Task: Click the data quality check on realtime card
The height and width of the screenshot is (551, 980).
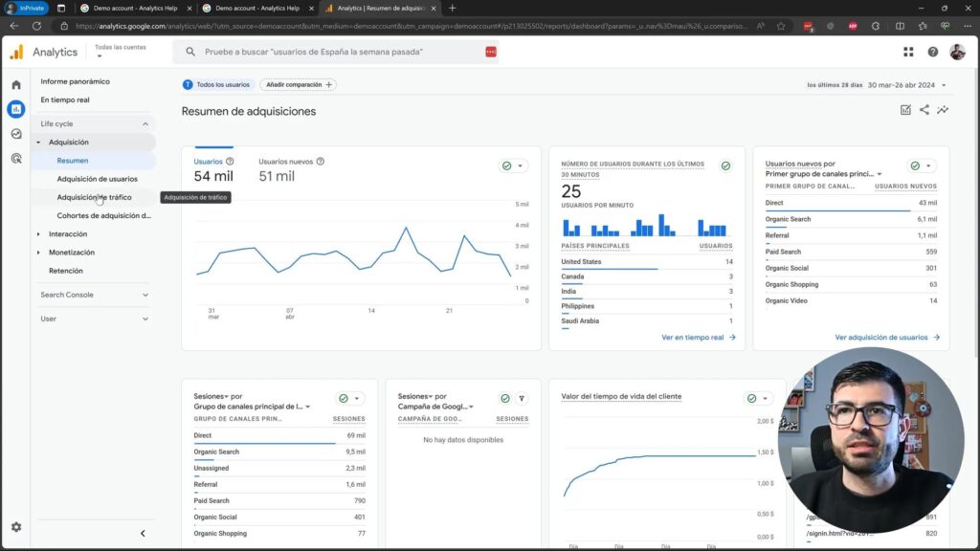Action: (725, 166)
